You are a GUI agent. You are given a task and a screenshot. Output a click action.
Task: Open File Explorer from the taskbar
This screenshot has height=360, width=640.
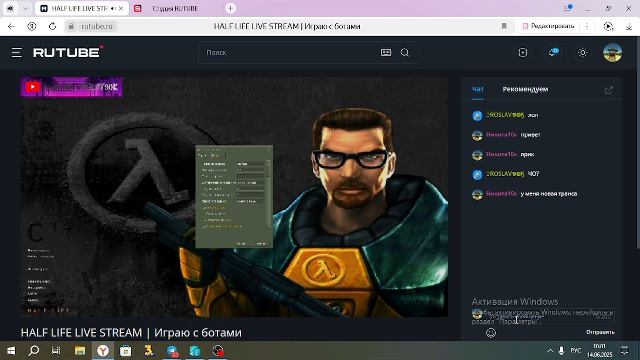coord(80,351)
